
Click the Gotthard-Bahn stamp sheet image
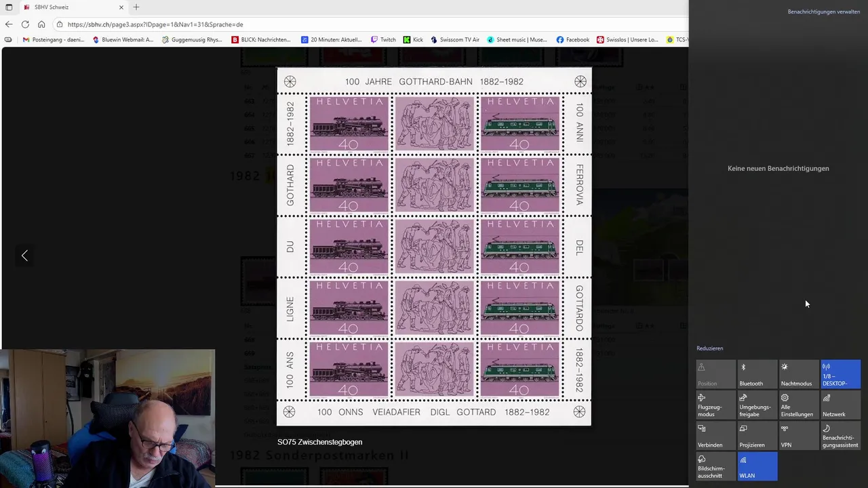(x=434, y=246)
